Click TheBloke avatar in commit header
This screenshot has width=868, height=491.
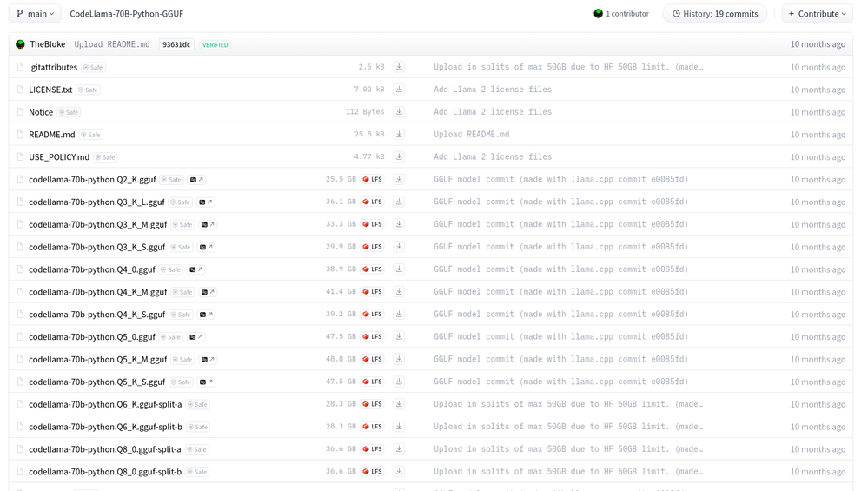click(x=21, y=44)
